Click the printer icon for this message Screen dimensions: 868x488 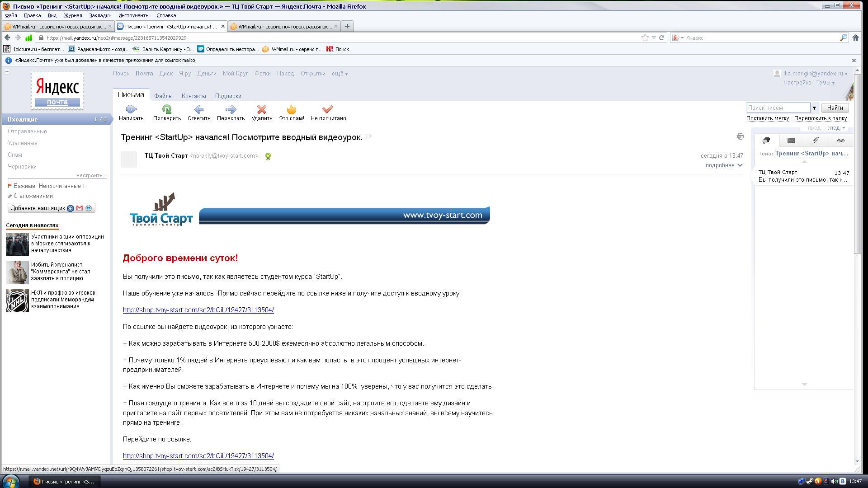740,136
